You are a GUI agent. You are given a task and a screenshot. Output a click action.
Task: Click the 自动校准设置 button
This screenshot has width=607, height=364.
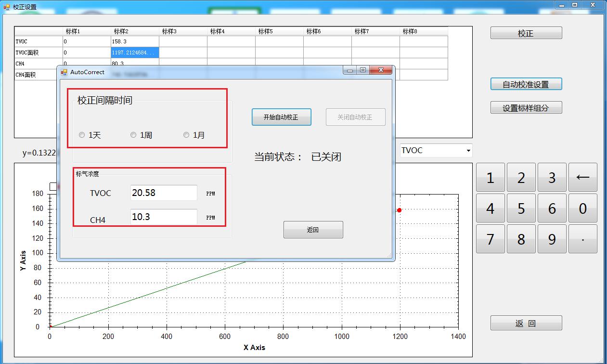[526, 84]
